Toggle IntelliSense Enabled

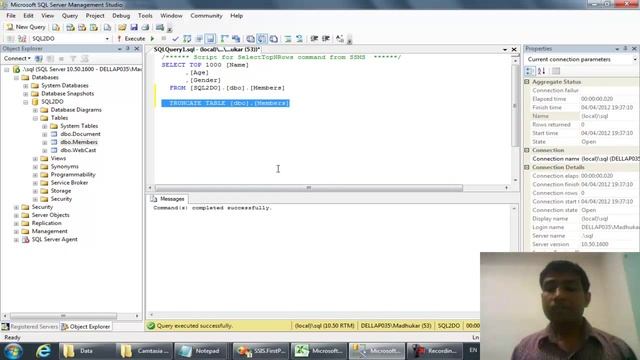pyautogui.click(x=210, y=39)
